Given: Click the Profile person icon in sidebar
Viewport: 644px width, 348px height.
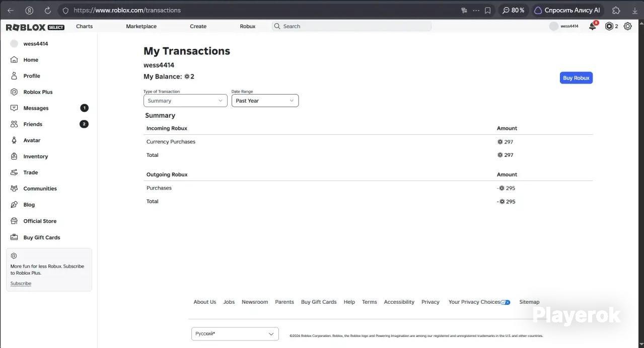Looking at the screenshot, I should [14, 76].
